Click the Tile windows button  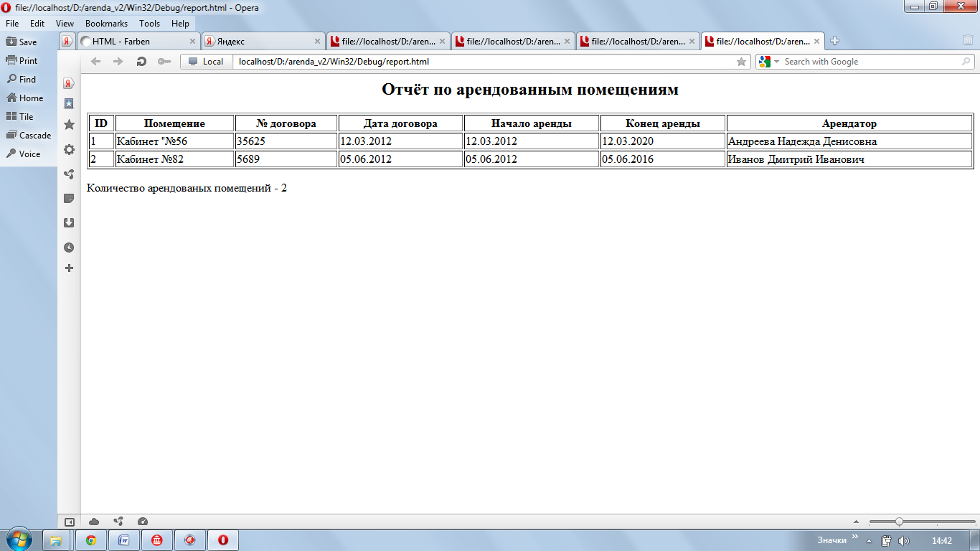(x=20, y=117)
